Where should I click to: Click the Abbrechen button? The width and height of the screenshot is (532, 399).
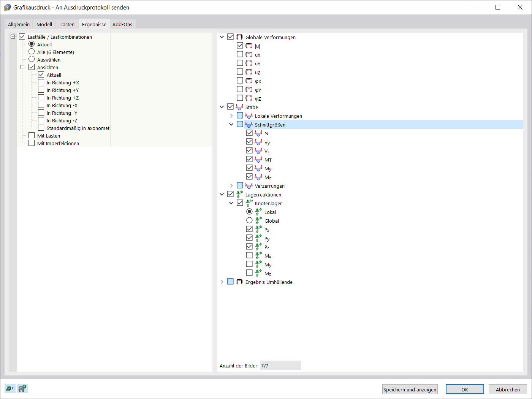point(508,389)
